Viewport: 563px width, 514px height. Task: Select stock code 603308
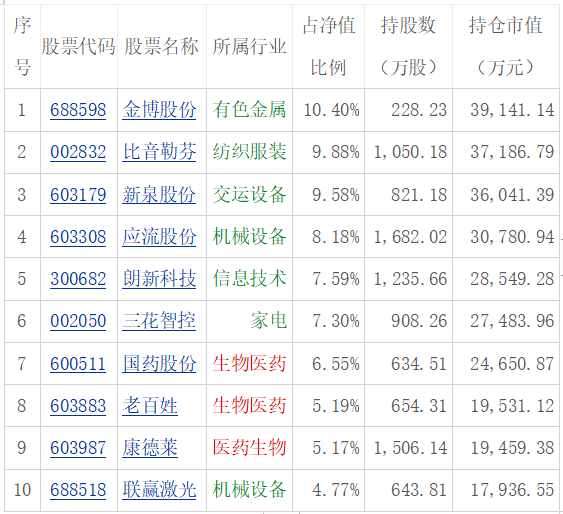pyautogui.click(x=78, y=237)
